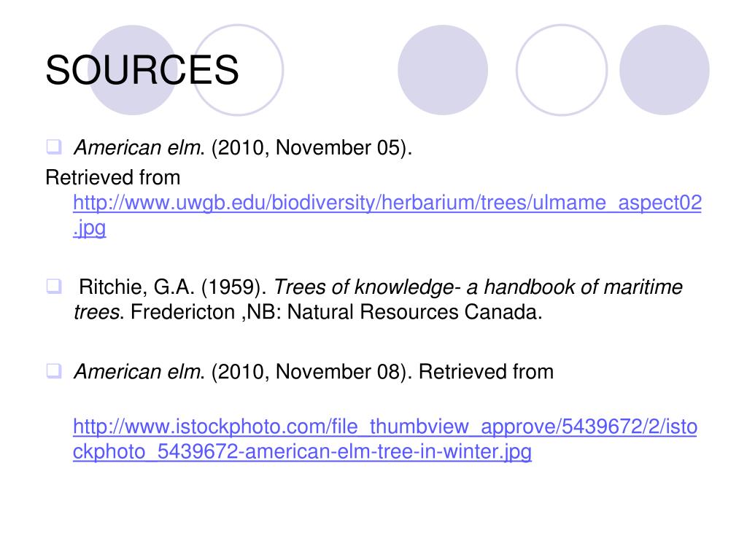
Task: Click "Retrieved from" text above the uwgb link
Action: click(113, 178)
